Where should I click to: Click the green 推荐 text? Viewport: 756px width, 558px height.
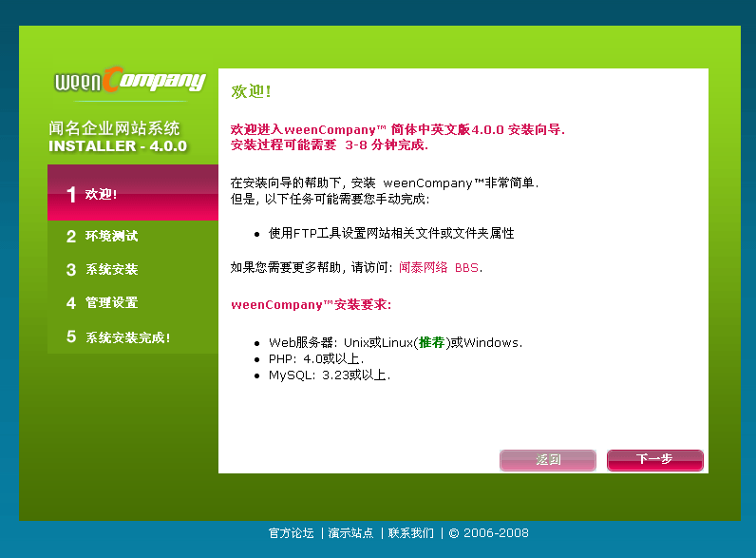click(x=431, y=343)
